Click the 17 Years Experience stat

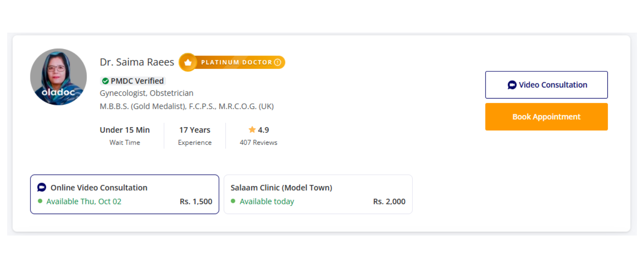[x=195, y=136]
